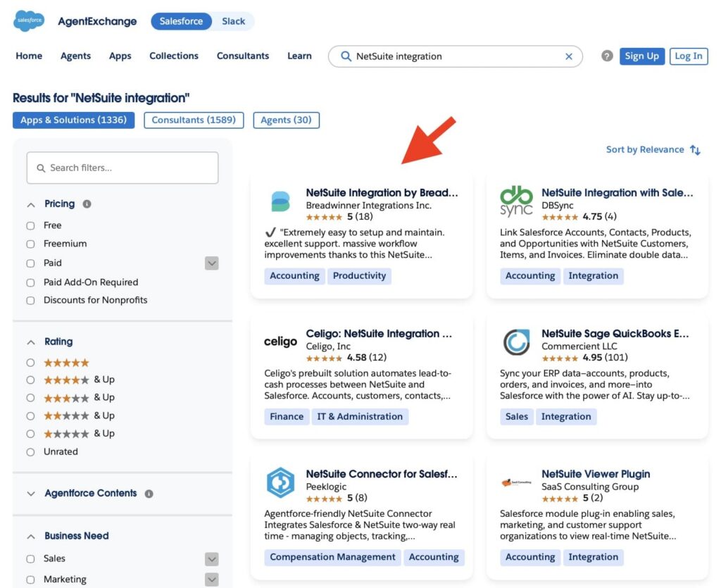Click the Sign Up button
The image size is (721, 588).
pos(642,56)
